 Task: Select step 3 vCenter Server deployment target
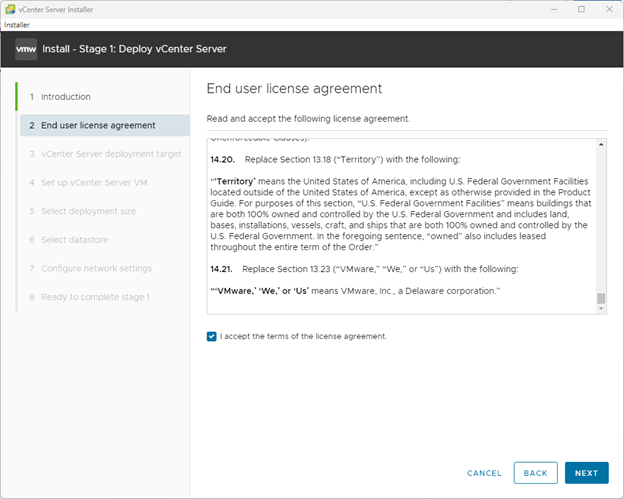pyautogui.click(x=105, y=154)
